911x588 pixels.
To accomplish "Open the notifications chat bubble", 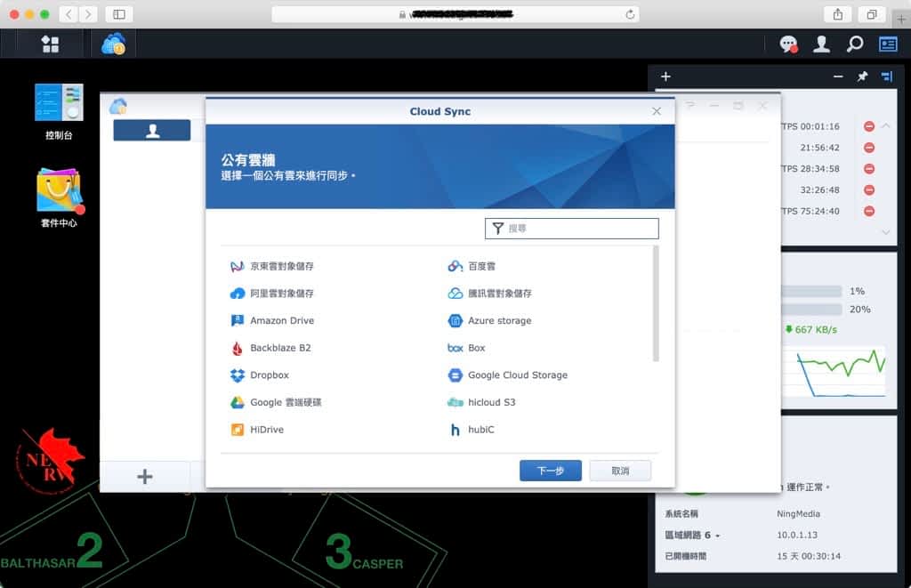I will click(788, 44).
